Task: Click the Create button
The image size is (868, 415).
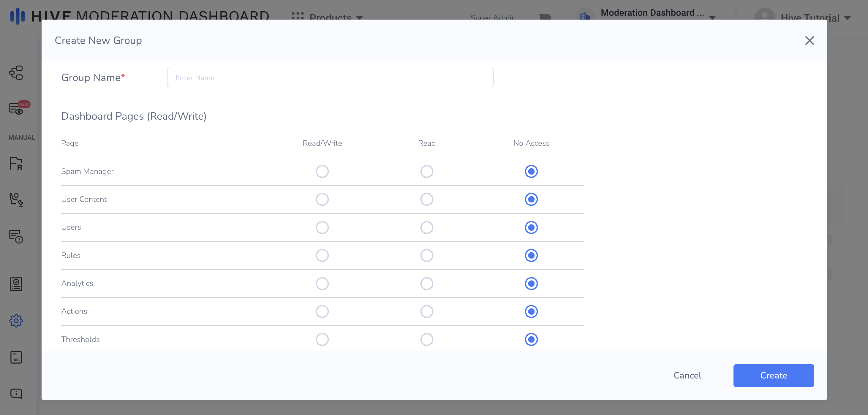Action: (773, 376)
